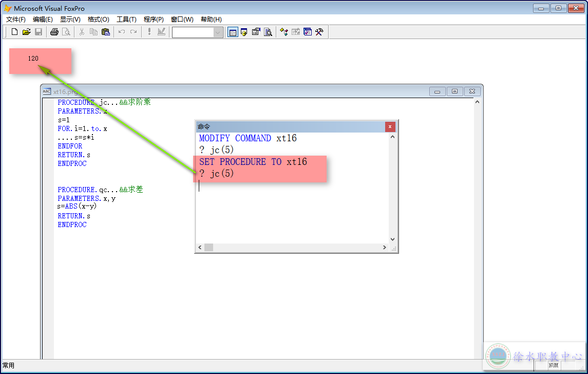588x374 pixels.
Task: Click the NUM indicator in the status bar
Action: click(554, 365)
